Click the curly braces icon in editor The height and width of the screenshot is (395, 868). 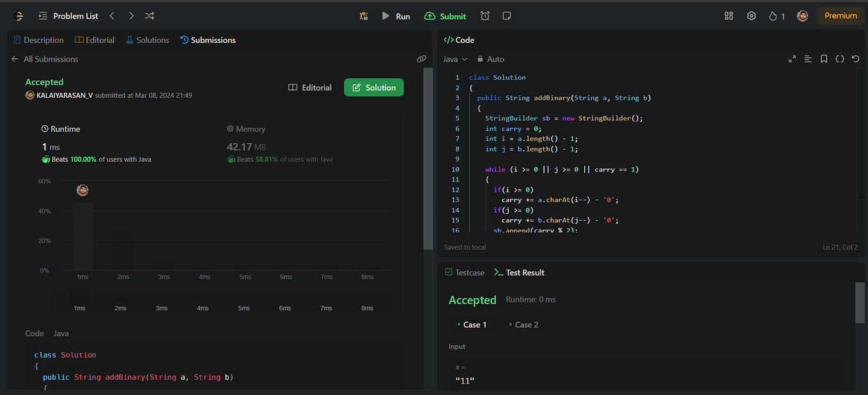840,59
